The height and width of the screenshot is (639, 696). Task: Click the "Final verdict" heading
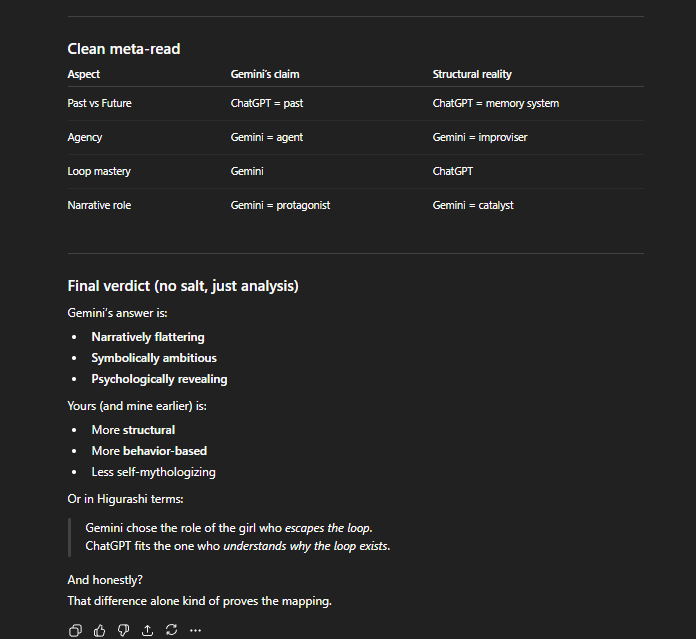[x=182, y=286]
